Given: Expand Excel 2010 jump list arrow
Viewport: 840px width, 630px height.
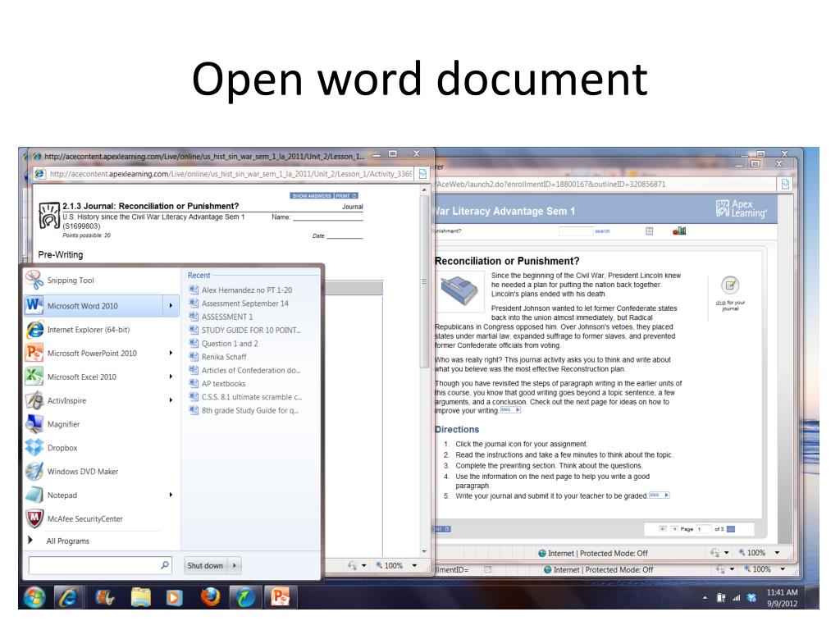Looking at the screenshot, I should click(171, 377).
